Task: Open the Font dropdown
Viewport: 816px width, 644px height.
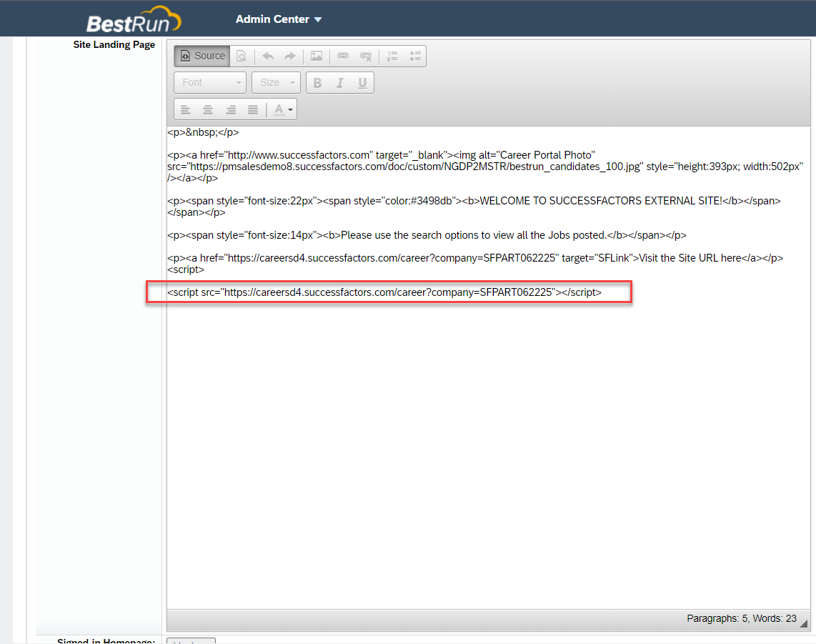Action: tap(210, 82)
